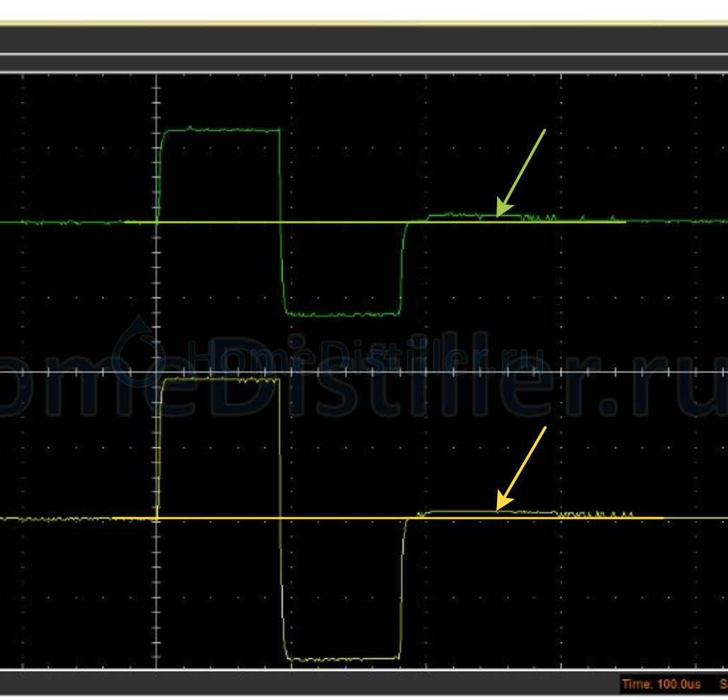Click the green trace's return edge from negative pulse
This screenshot has height=700, width=728.
(402, 269)
